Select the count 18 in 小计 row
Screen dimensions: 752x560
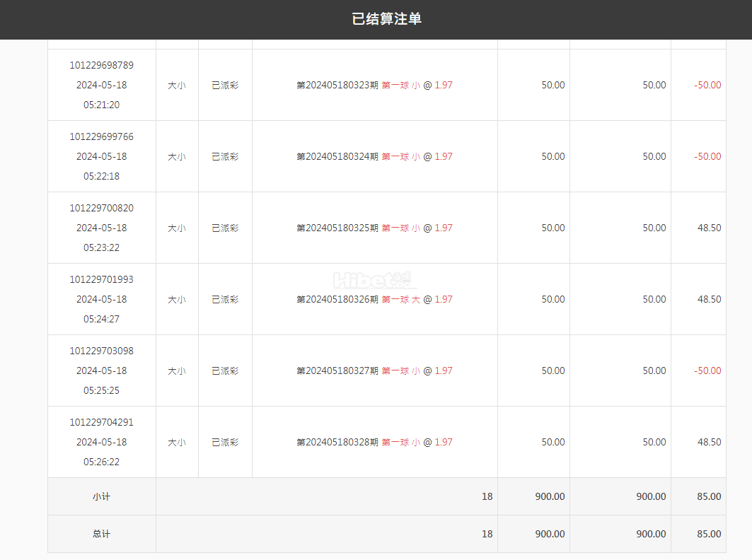pos(487,496)
